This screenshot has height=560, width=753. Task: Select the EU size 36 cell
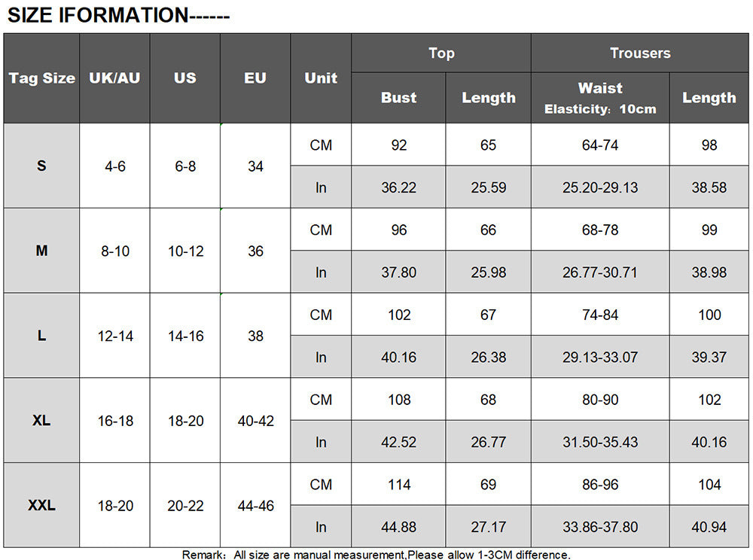click(x=255, y=251)
